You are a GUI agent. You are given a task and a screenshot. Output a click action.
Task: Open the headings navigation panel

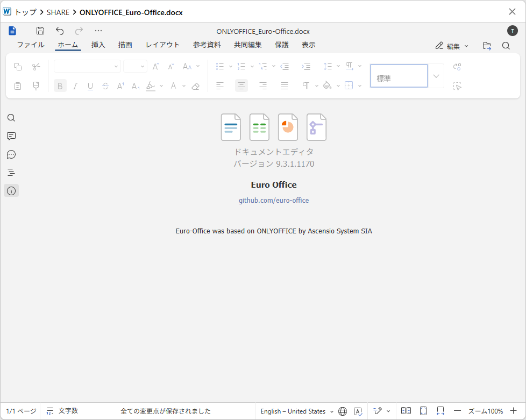pos(11,173)
